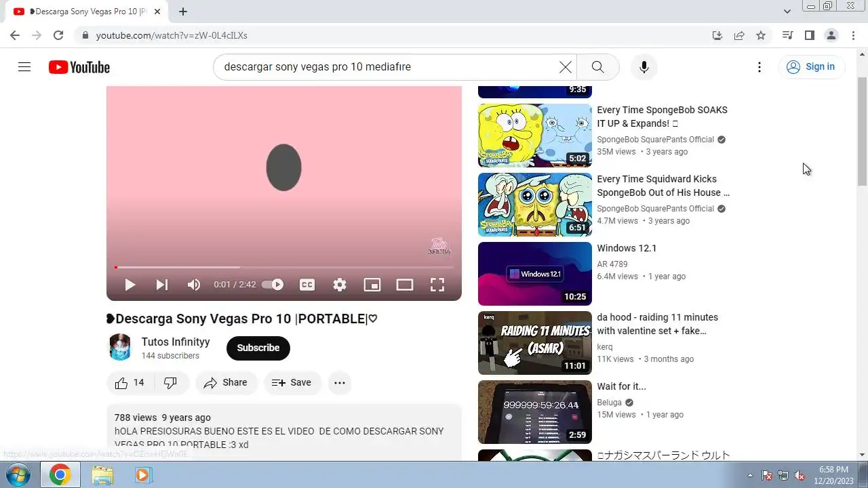Open Tutos Infinityy channel name

tap(176, 342)
